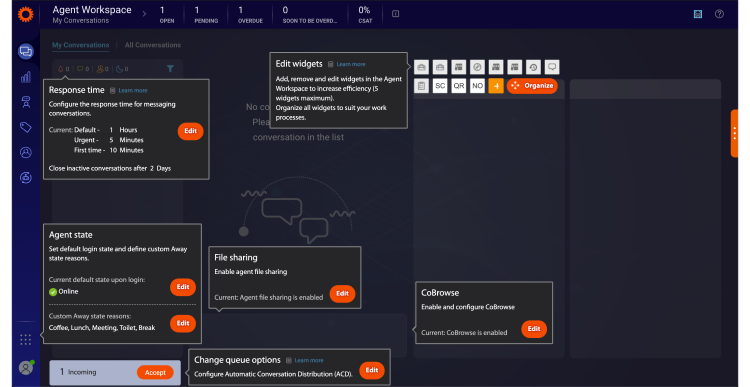The width and height of the screenshot is (750, 387).
Task: Expand the chevron next to Agent Workspace
Action: [x=144, y=14]
